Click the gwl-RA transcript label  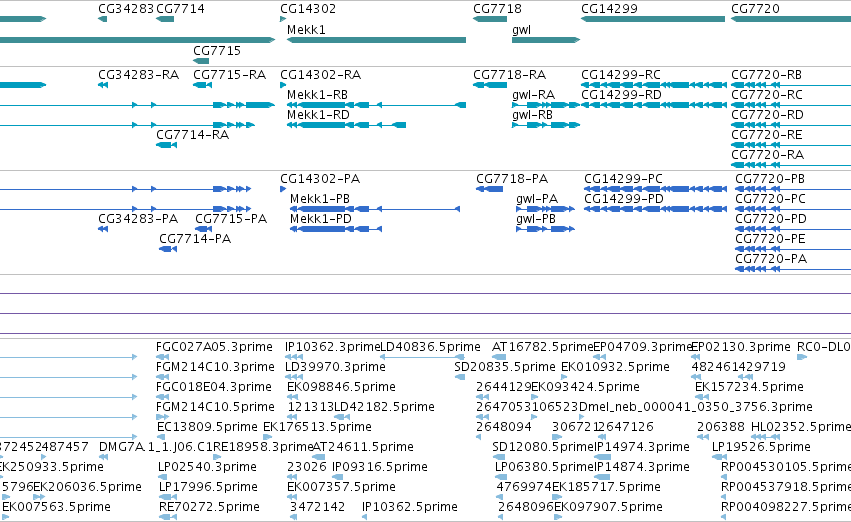pos(534,95)
